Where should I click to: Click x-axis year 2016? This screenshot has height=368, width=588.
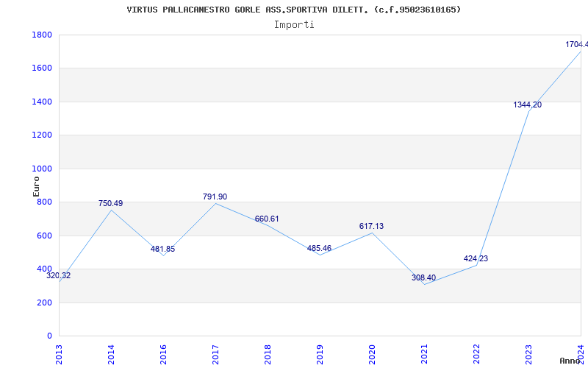click(x=163, y=354)
